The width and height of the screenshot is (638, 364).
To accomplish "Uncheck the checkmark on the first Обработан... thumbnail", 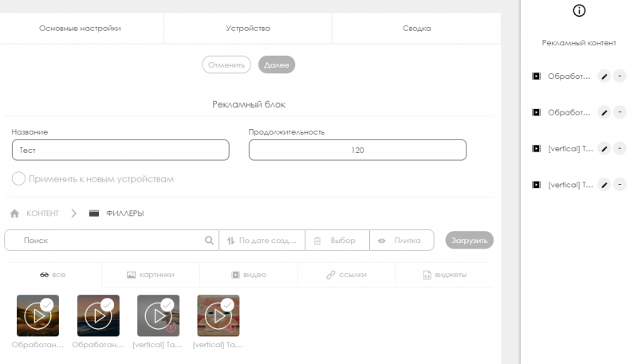I will click(47, 304).
